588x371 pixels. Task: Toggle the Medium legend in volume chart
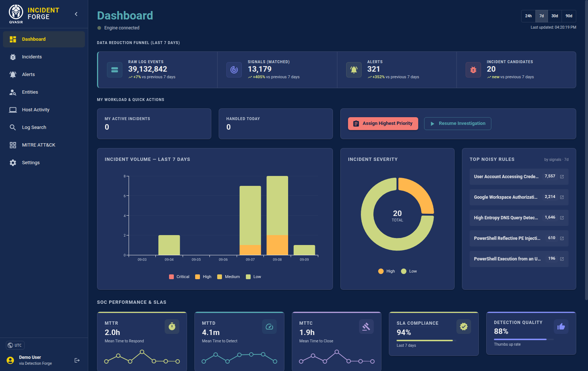click(229, 277)
